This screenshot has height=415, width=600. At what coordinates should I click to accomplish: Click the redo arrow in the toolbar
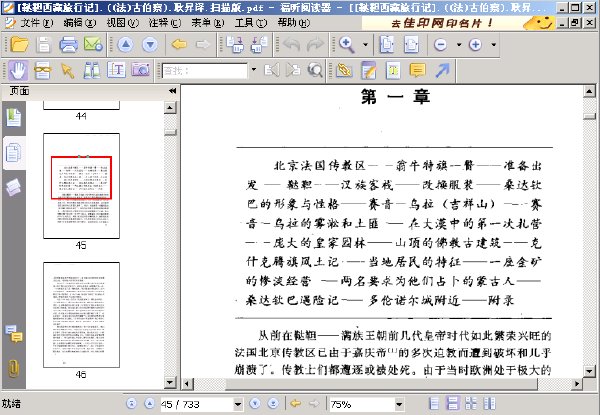[315, 45]
